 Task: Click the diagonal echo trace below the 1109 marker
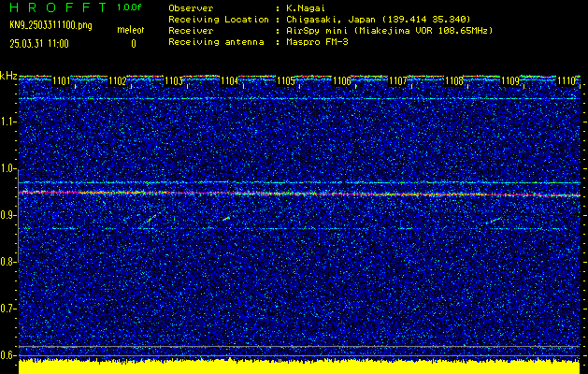click(494, 221)
